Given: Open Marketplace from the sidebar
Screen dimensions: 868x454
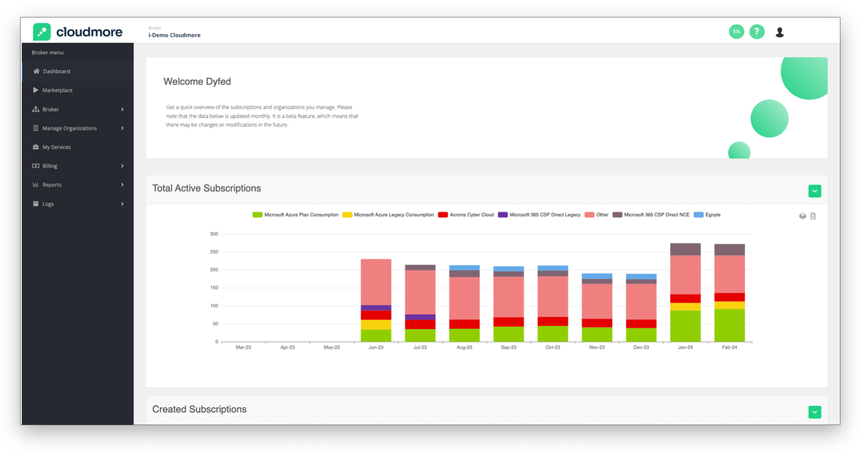Looking at the screenshot, I should click(57, 91).
